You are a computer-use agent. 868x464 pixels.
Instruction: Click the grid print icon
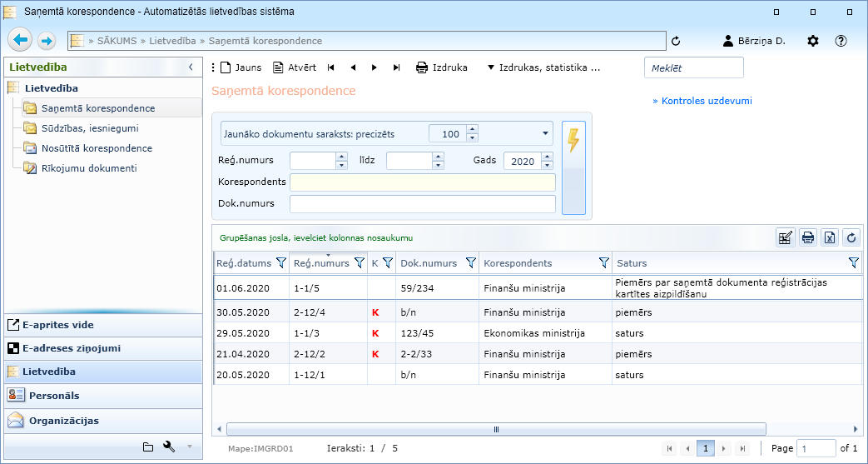[x=807, y=238]
